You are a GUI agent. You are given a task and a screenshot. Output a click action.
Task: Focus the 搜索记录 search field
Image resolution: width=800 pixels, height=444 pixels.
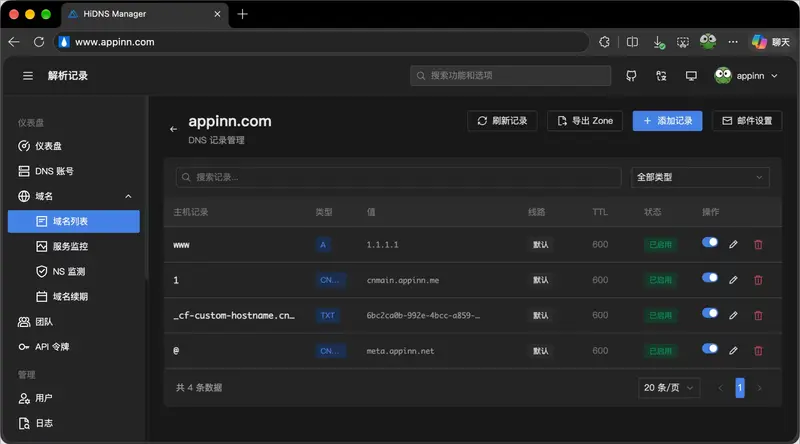(x=398, y=177)
